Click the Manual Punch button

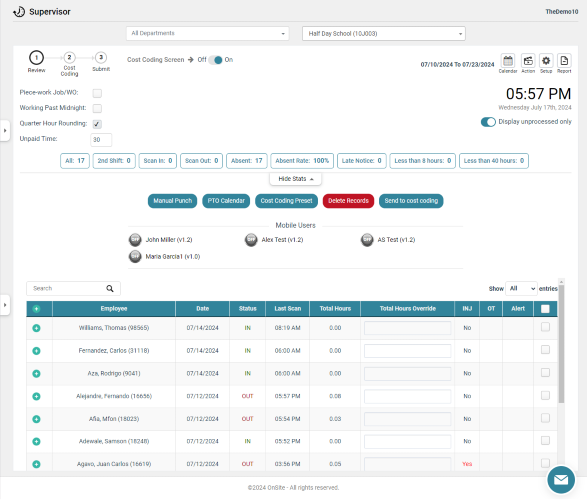(x=173, y=201)
